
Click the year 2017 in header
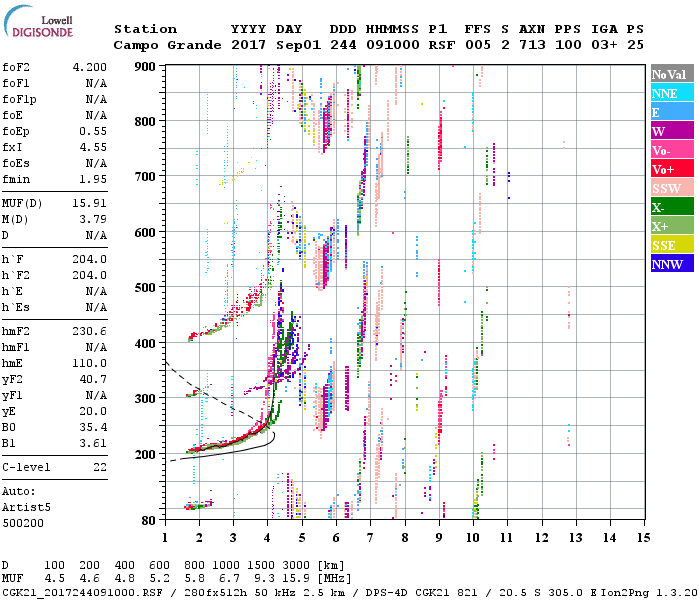[249, 45]
